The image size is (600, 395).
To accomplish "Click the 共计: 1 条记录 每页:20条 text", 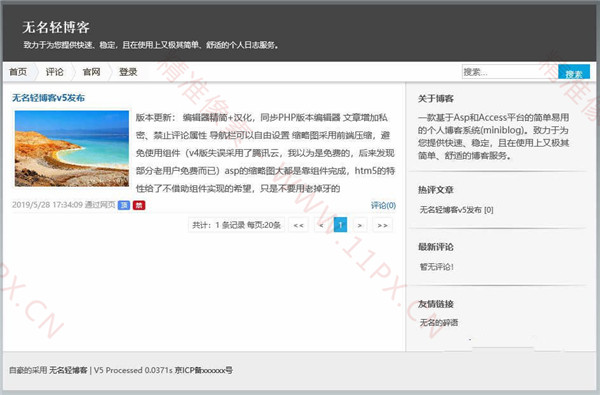I will point(236,225).
